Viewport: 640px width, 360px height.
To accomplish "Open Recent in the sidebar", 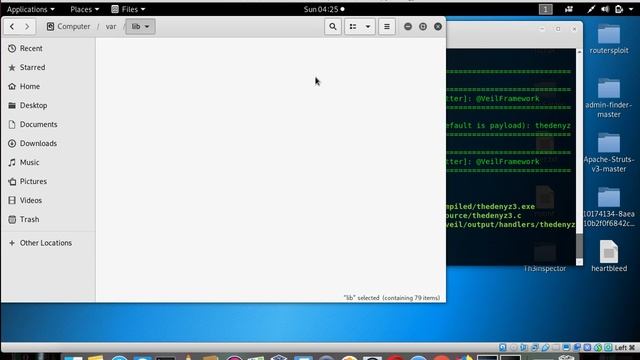I will pos(48,48).
